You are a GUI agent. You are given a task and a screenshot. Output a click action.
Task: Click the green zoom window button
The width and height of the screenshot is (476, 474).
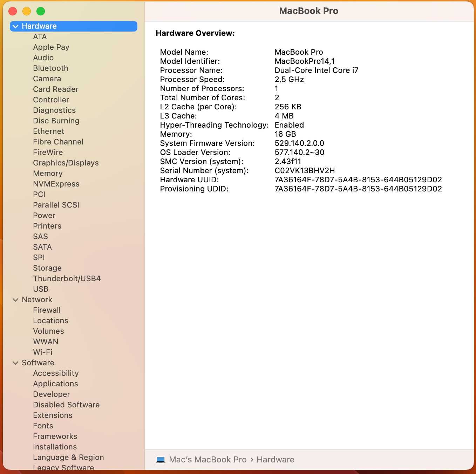[x=41, y=11]
